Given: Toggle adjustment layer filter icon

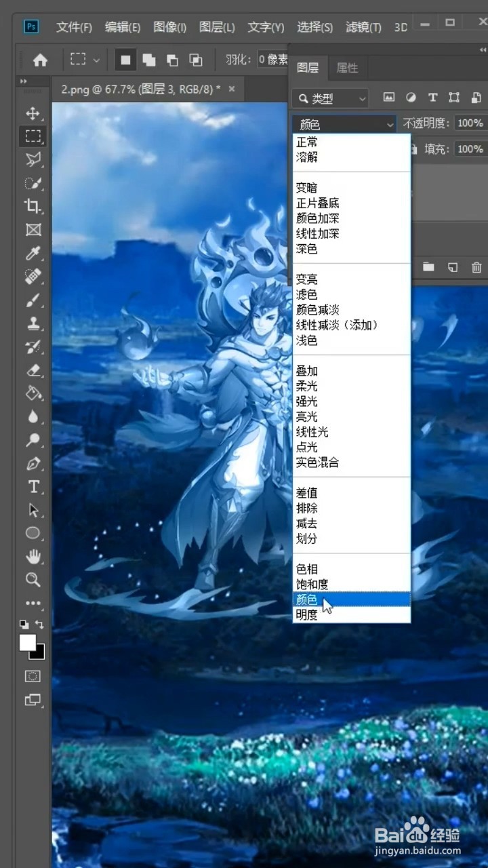Looking at the screenshot, I should point(411,98).
